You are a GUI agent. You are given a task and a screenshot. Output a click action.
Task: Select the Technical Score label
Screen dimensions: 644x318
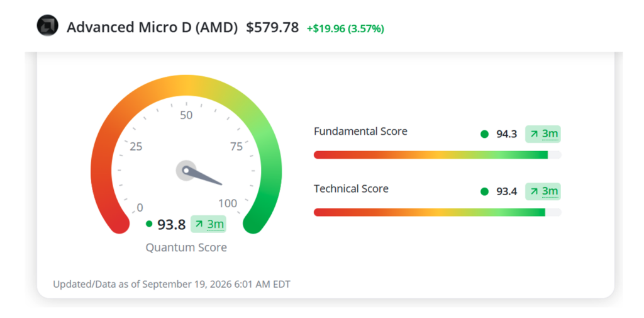[351, 189]
